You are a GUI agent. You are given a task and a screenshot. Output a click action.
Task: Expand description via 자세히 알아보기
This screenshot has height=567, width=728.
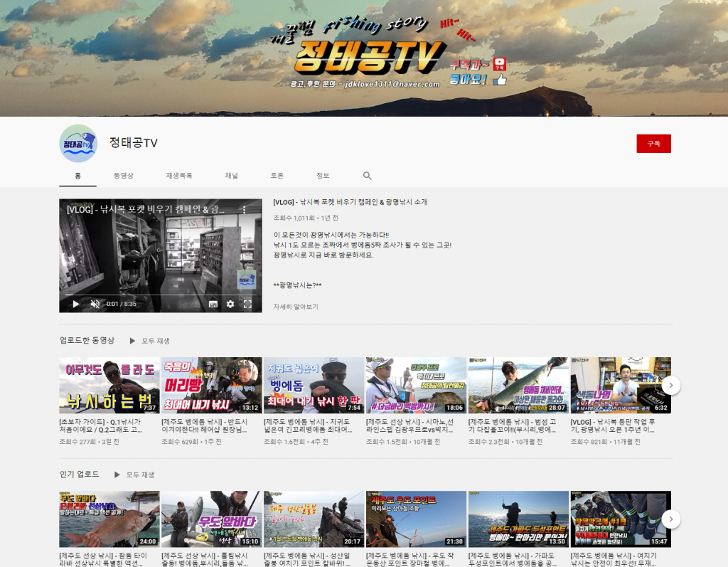(296, 307)
